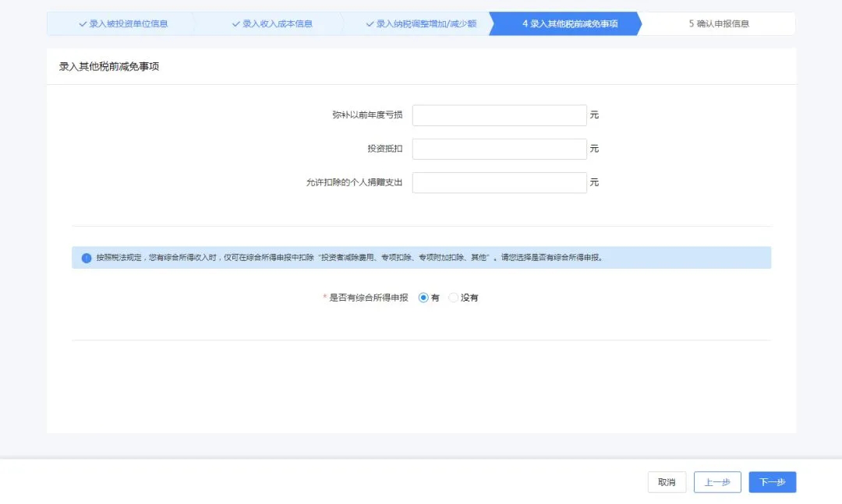This screenshot has width=842, height=504.
Task: Click the 是否有综合所得申报 field label
Action: coord(368,298)
